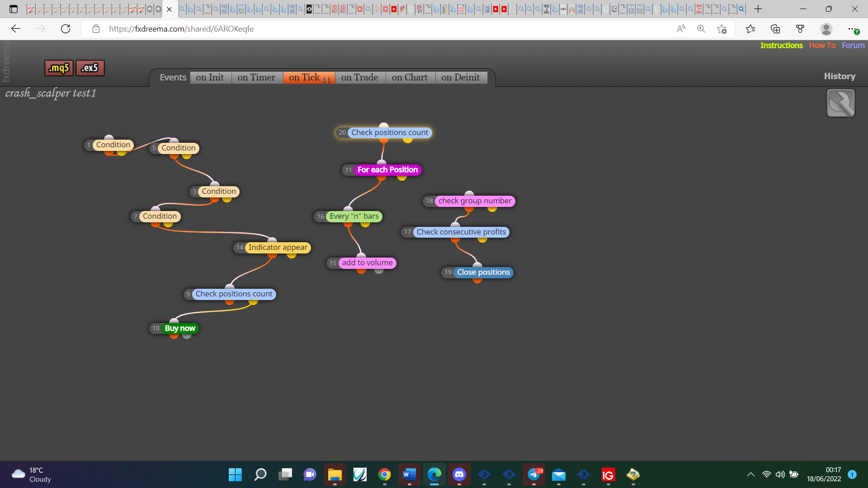The width and height of the screenshot is (868, 488).
Task: Add this page to favorites star icon
Action: (x=722, y=29)
